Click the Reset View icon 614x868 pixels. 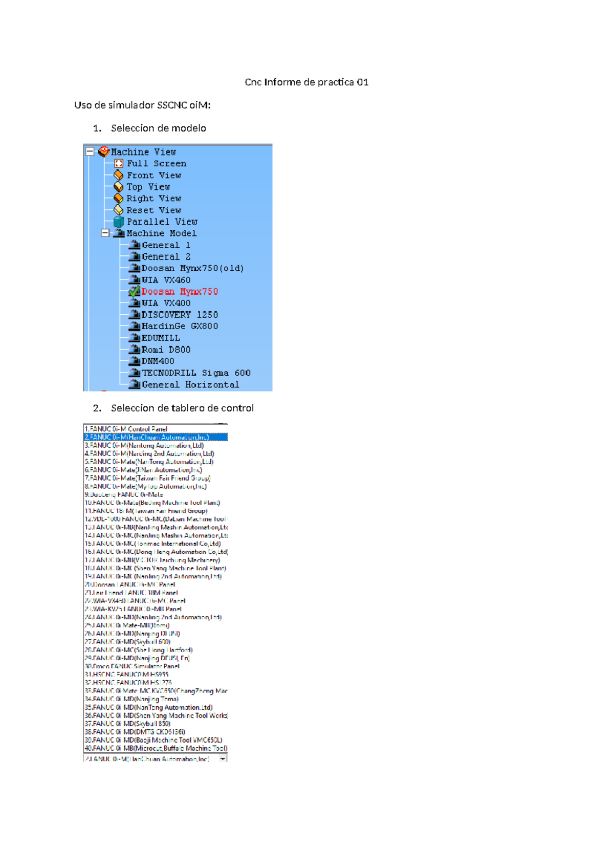point(119,210)
